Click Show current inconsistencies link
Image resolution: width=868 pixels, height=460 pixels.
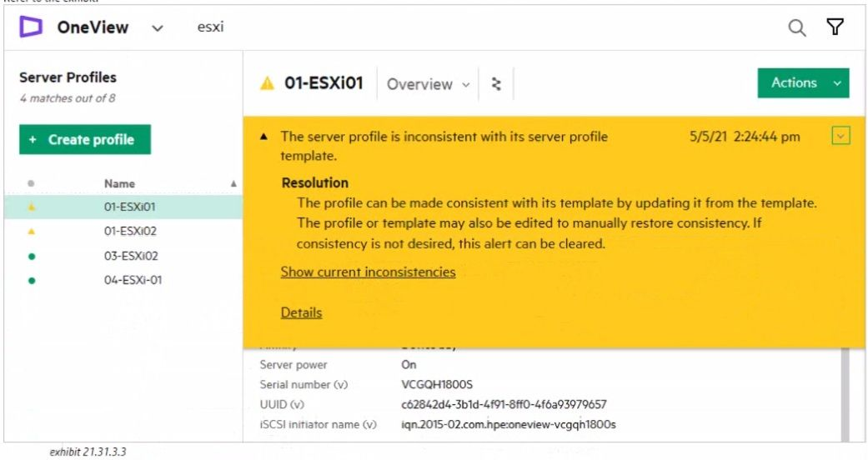pyautogui.click(x=368, y=272)
